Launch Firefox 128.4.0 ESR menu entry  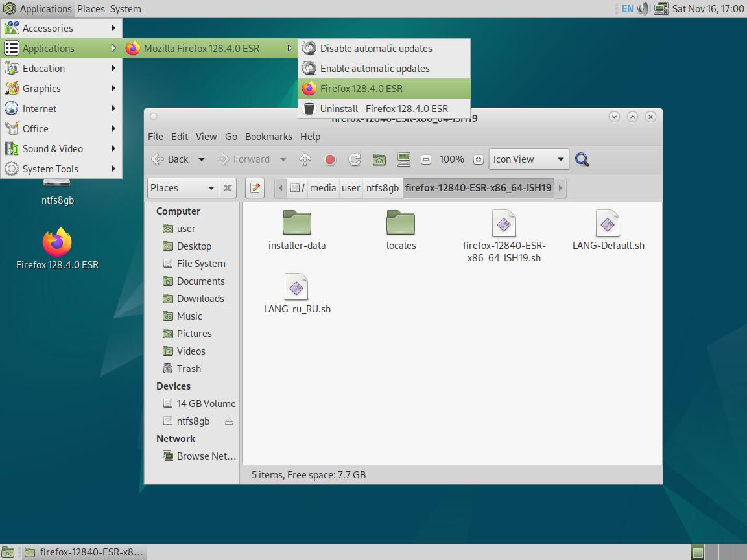361,89
